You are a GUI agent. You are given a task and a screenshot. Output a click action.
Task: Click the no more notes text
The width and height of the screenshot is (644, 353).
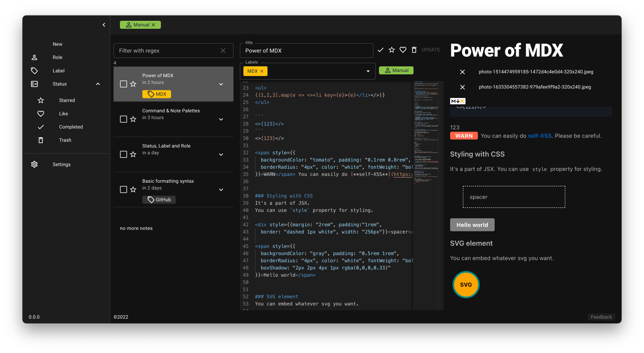point(136,228)
